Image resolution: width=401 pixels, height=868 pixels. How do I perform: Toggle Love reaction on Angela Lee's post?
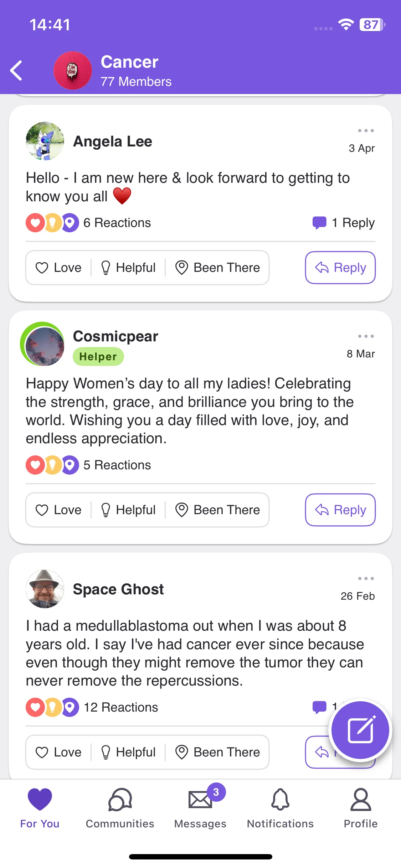58,268
